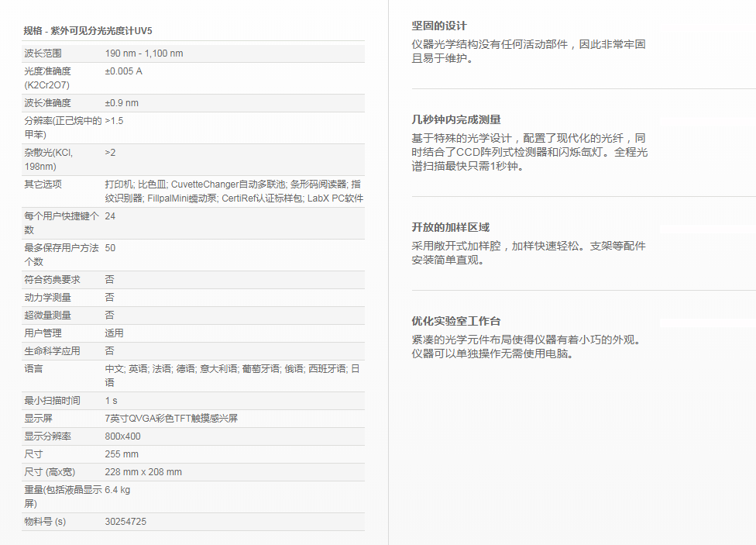Click the 光度准确度 (K2Cr2O7) row label
756x545 pixels.
click(47, 78)
